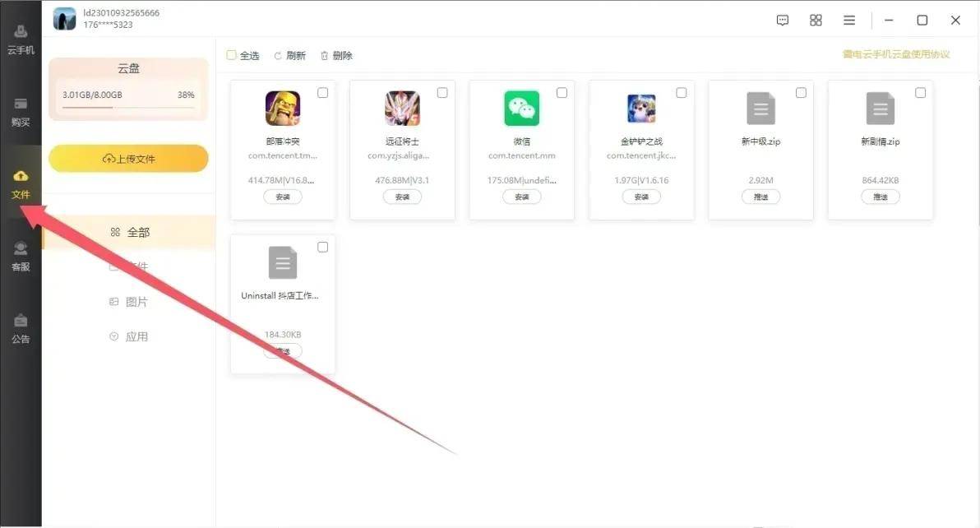Click the message icon in title bar
Screen dimensions: 980x528
click(783, 21)
